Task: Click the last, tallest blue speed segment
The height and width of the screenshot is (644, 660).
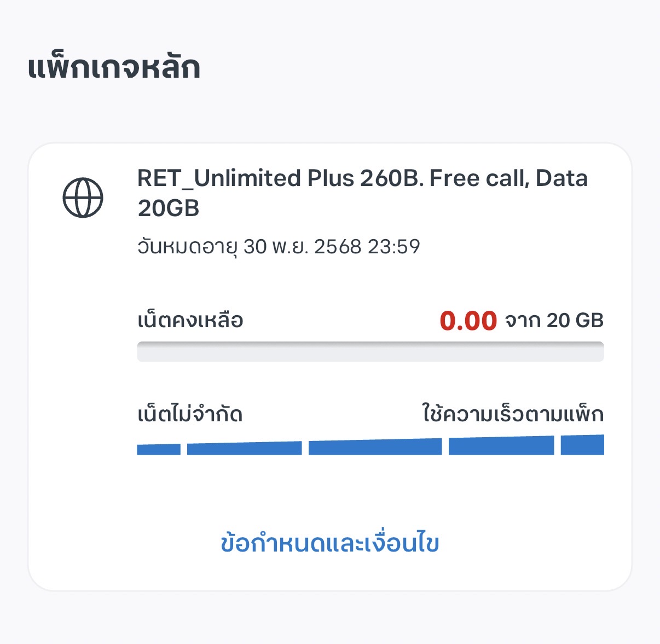Action: (582, 444)
